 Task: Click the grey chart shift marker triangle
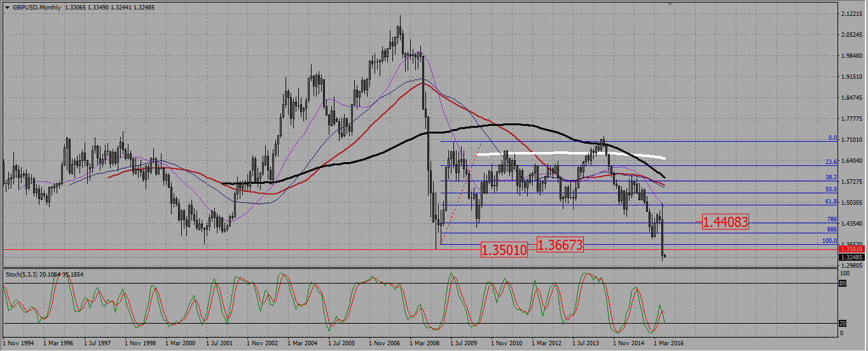point(669,4)
